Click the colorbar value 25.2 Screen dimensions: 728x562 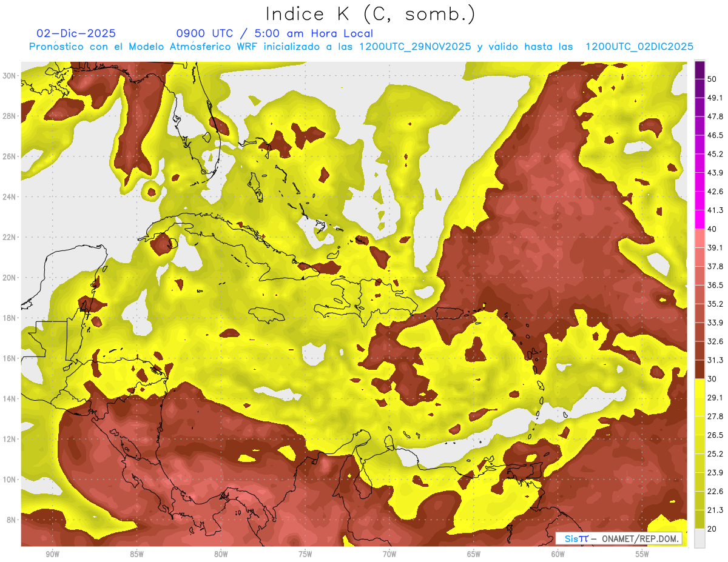716,453
